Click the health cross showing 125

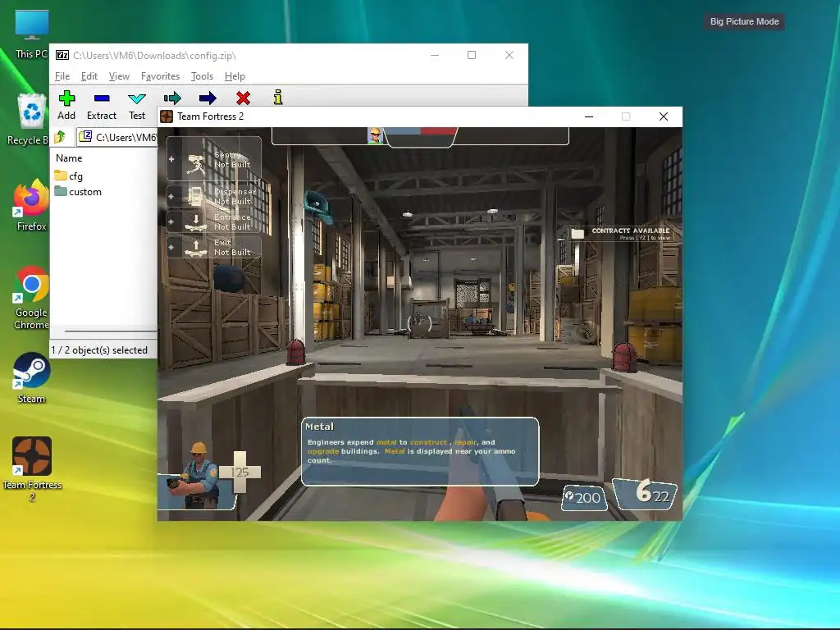[240, 472]
